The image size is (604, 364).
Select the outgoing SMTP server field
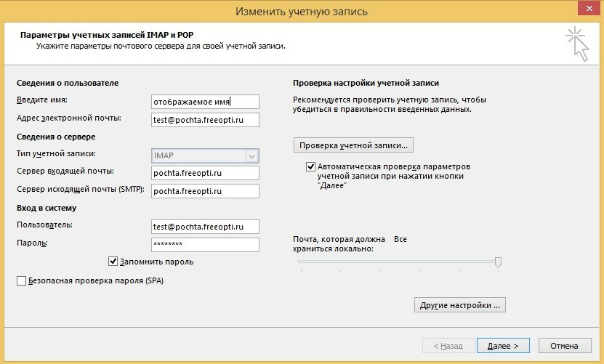[x=205, y=191]
